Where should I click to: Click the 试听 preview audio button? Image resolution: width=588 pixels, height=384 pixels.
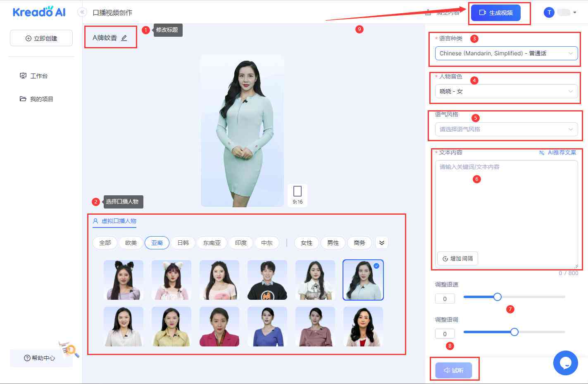point(454,370)
